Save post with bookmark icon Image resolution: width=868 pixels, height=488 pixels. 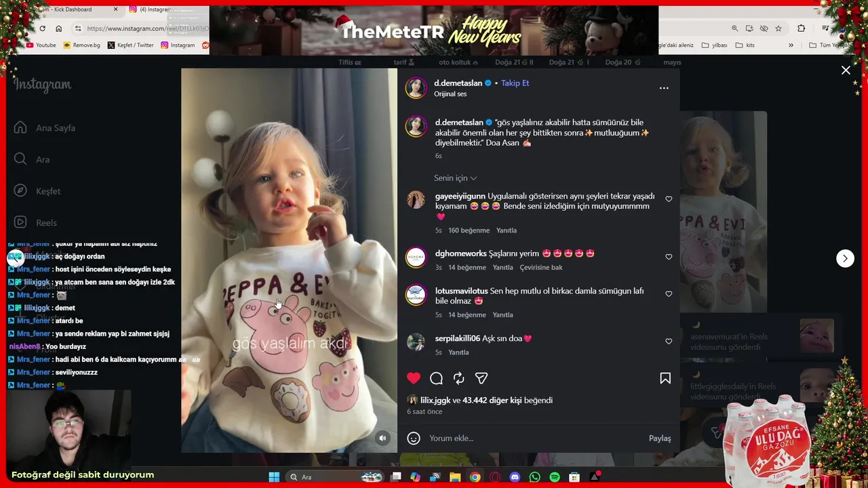point(665,378)
